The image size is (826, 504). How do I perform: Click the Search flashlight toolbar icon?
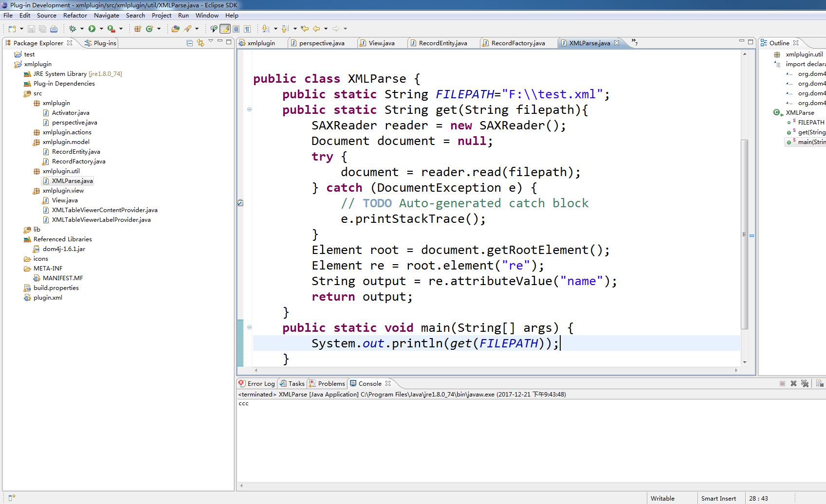[x=187, y=29]
